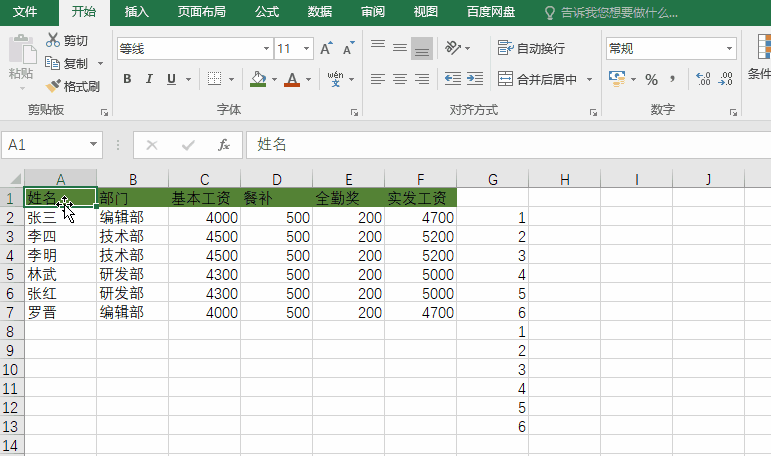The image size is (771, 456).
Task: Click Insert Function fx icon
Action: click(224, 145)
